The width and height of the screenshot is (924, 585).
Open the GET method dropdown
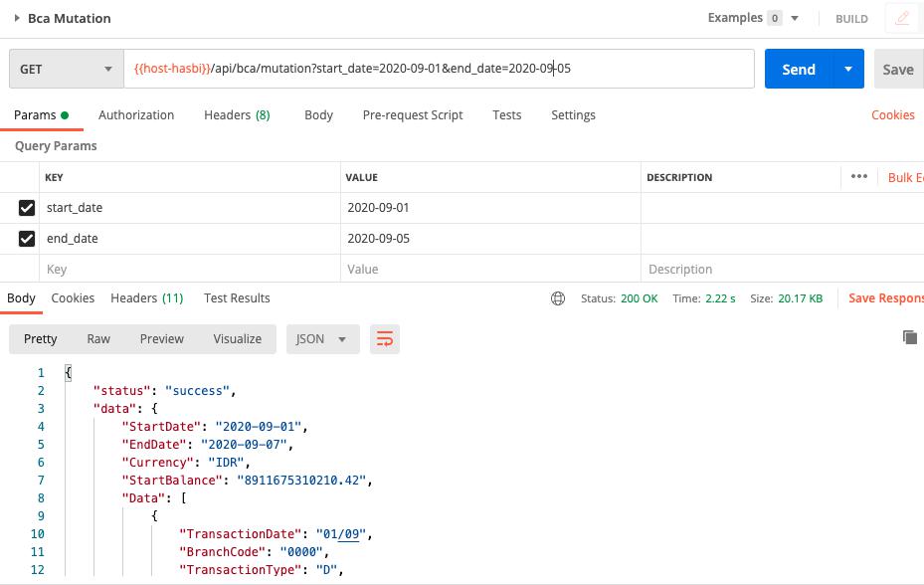(66, 69)
